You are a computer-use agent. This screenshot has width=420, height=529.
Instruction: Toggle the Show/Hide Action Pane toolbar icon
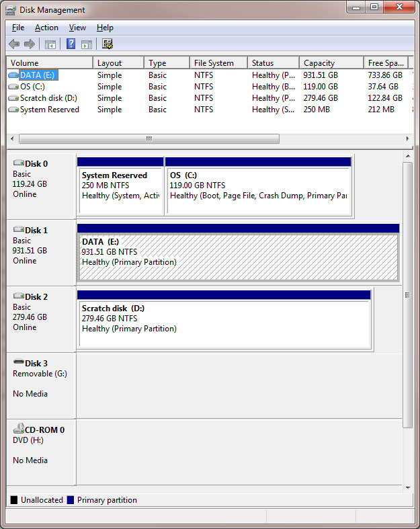[87, 44]
